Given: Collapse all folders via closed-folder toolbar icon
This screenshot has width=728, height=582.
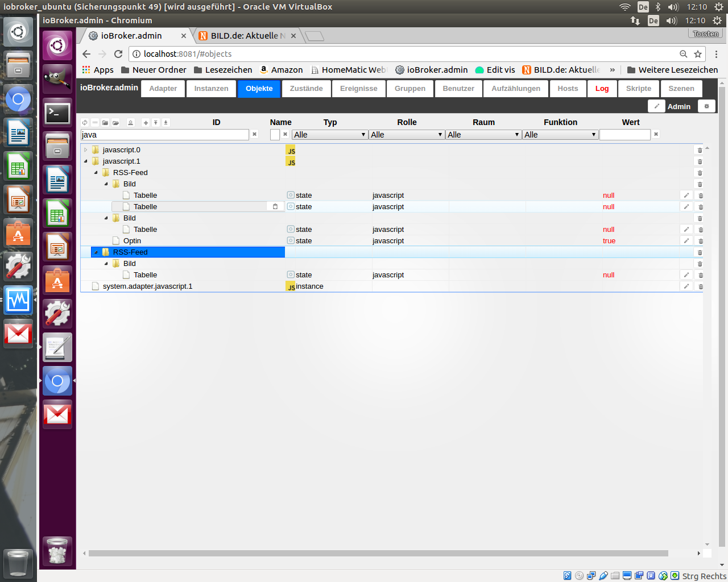Looking at the screenshot, I should [x=105, y=123].
